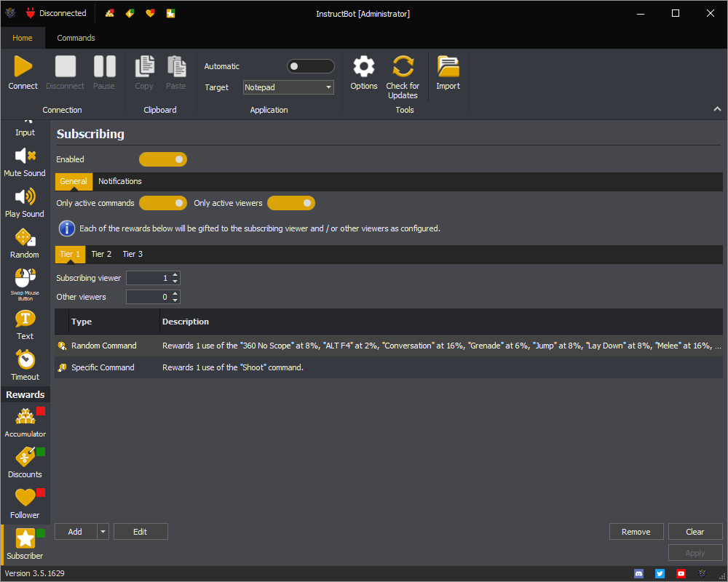
Task: Select the Swap Mouse Button sidebar icon
Action: click(x=25, y=278)
